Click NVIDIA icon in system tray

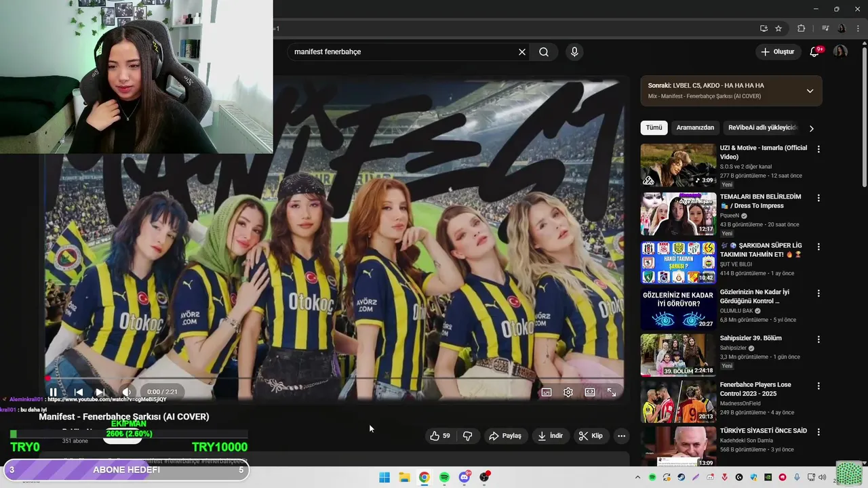[768, 477]
